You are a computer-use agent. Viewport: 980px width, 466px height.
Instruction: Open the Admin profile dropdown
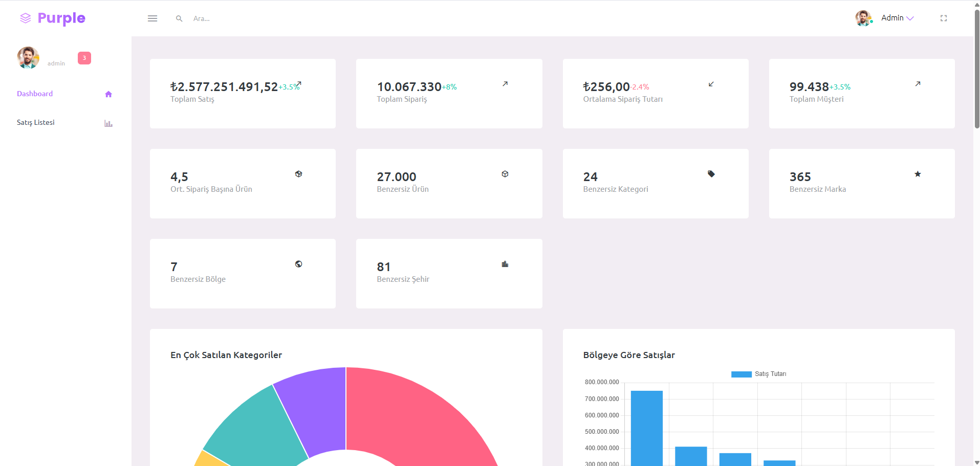898,18
